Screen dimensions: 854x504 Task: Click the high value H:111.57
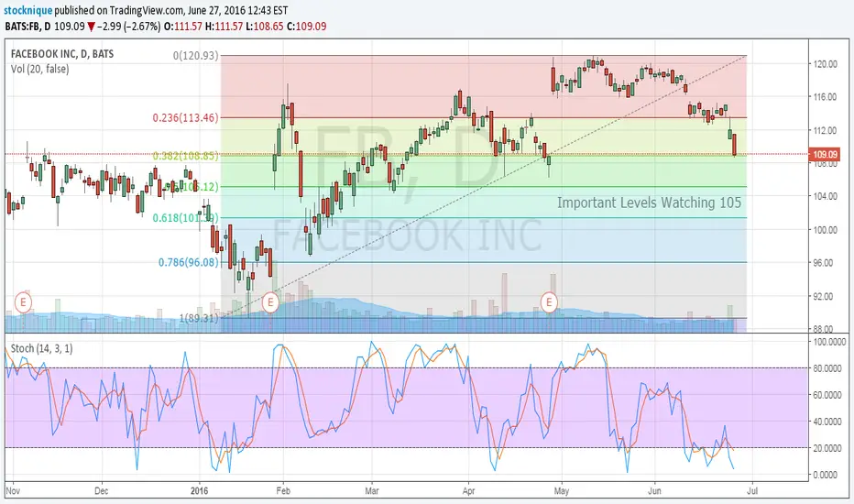224,27
